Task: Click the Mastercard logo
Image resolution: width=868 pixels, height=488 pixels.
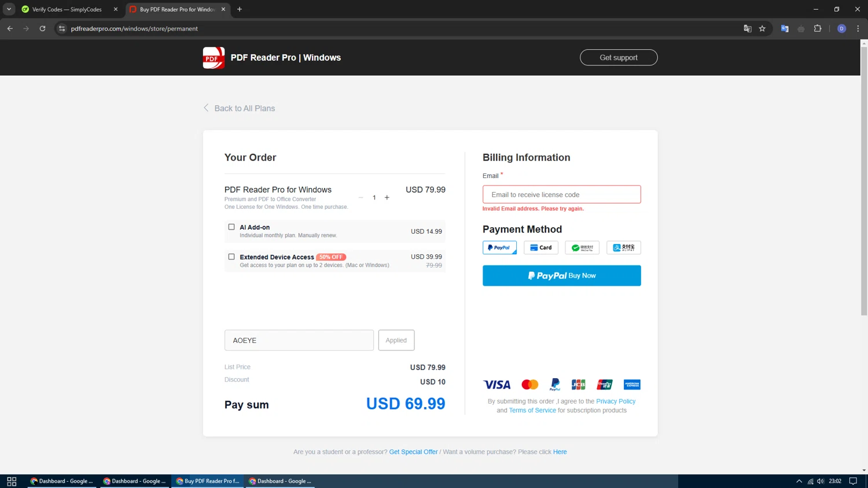Action: 530,385
